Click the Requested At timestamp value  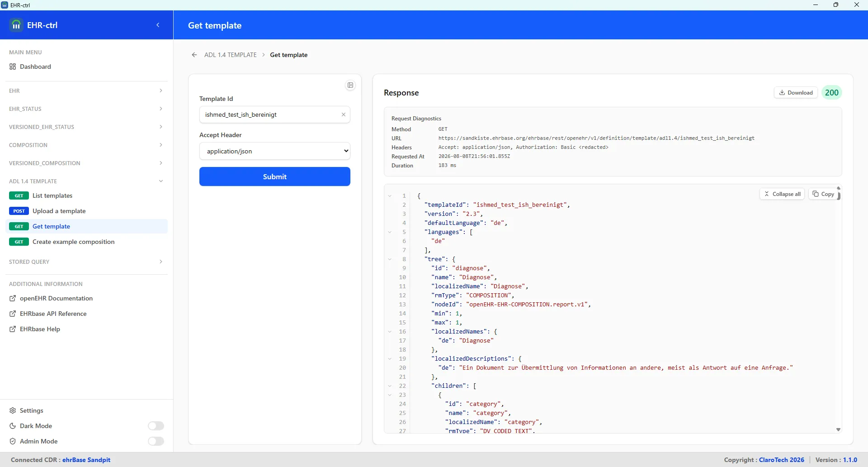click(474, 156)
